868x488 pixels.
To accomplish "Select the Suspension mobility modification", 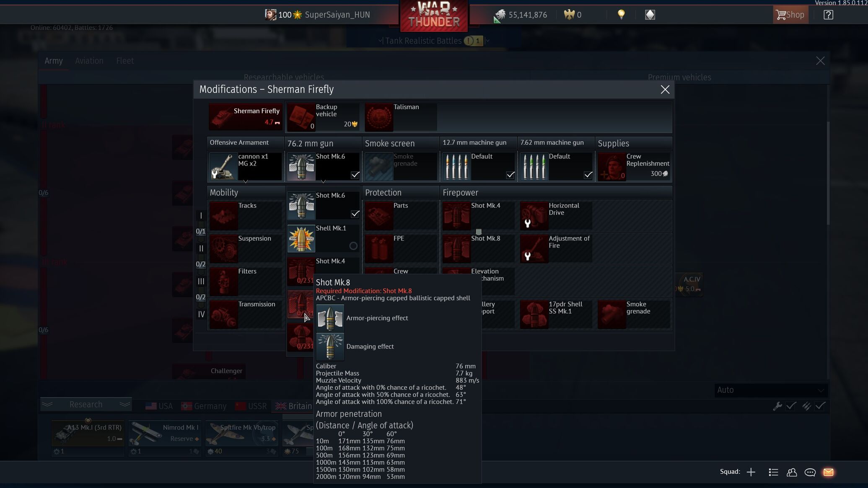I will pos(246,249).
